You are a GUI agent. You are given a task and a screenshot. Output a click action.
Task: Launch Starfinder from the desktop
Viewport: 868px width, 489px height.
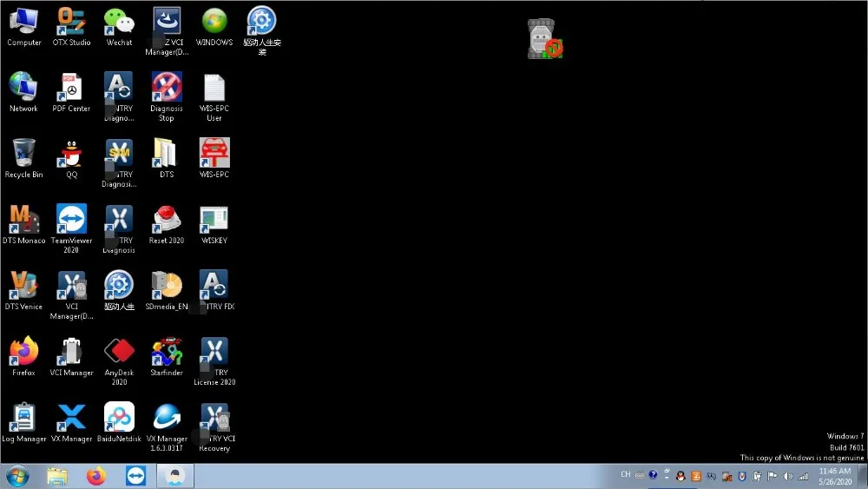[x=167, y=352]
